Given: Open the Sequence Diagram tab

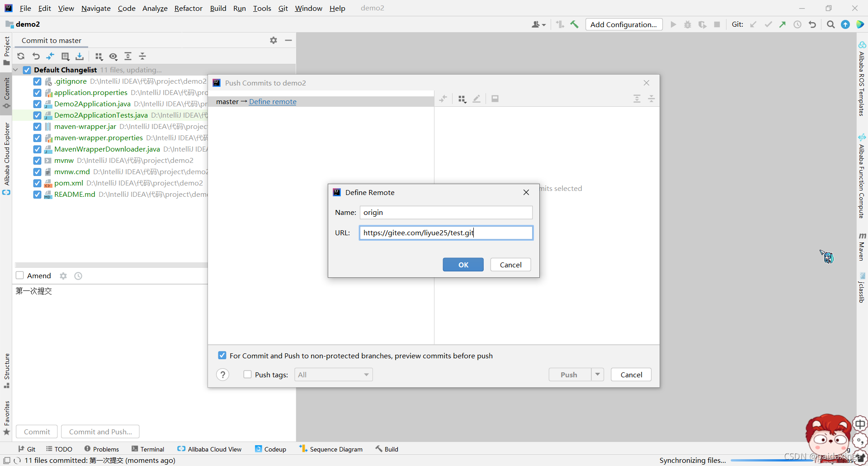Looking at the screenshot, I should [331, 449].
